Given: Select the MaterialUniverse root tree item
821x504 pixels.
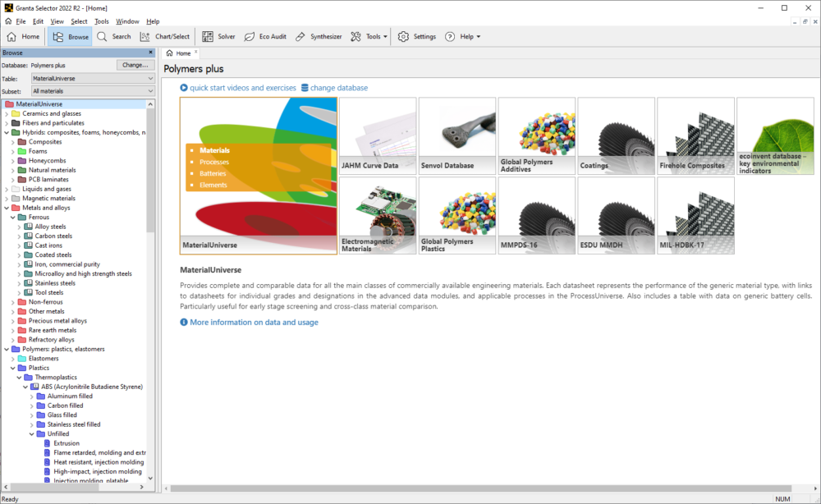Looking at the screenshot, I should 39,104.
